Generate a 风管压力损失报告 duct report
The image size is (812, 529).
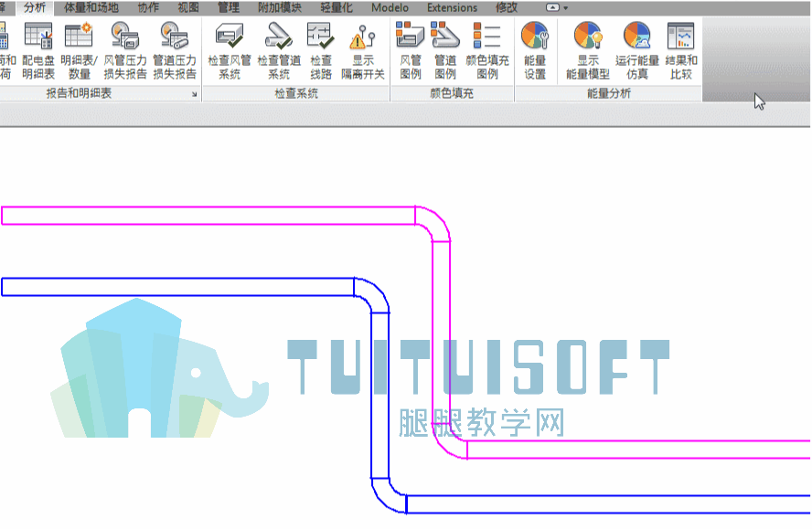[x=125, y=51]
